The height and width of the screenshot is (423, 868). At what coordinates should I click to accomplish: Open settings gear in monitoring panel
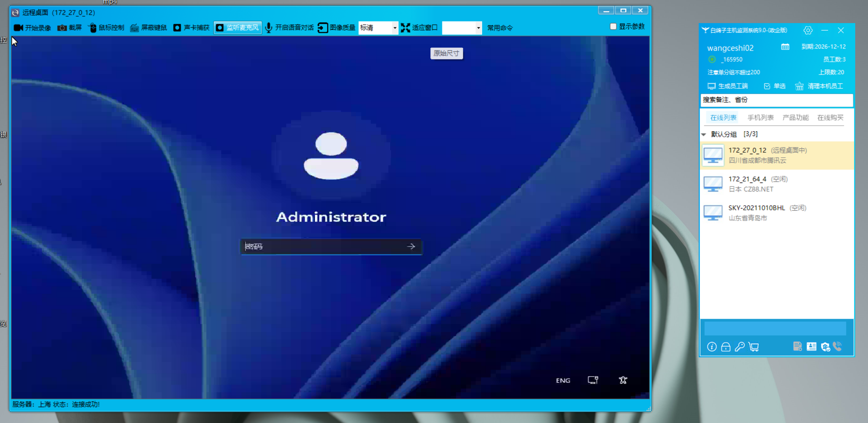[x=808, y=31]
